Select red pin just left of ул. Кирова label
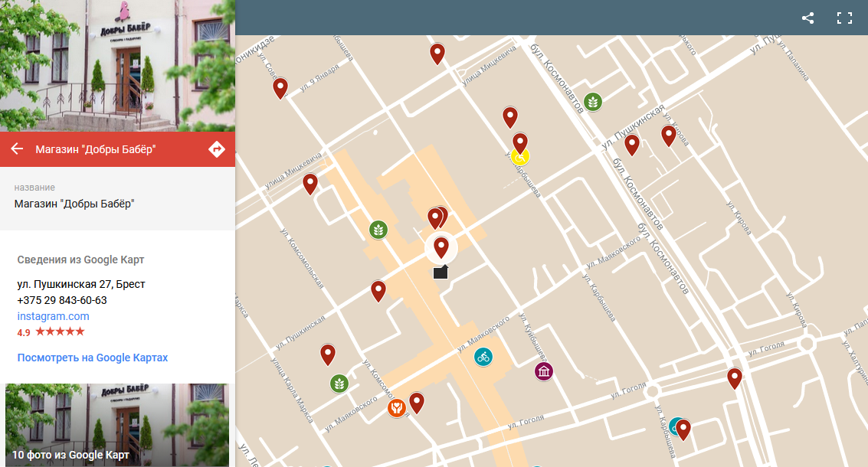Viewport: 868px width, 467px height. [669, 135]
